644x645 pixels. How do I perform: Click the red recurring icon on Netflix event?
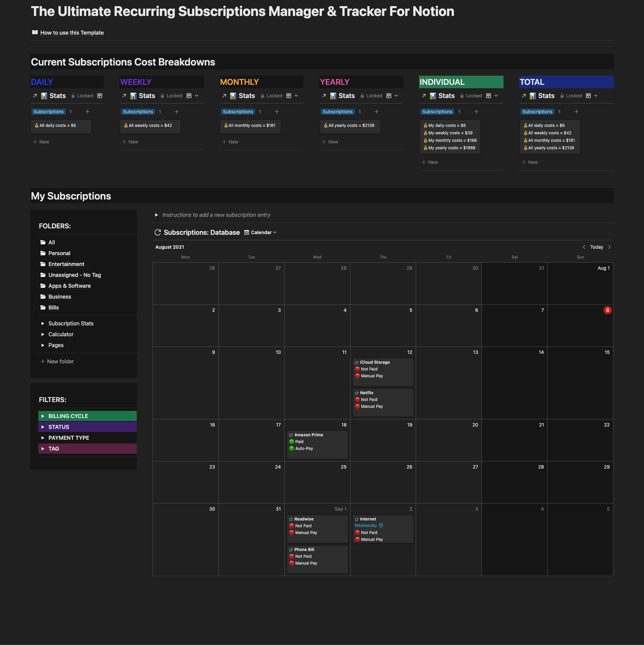[x=358, y=393]
